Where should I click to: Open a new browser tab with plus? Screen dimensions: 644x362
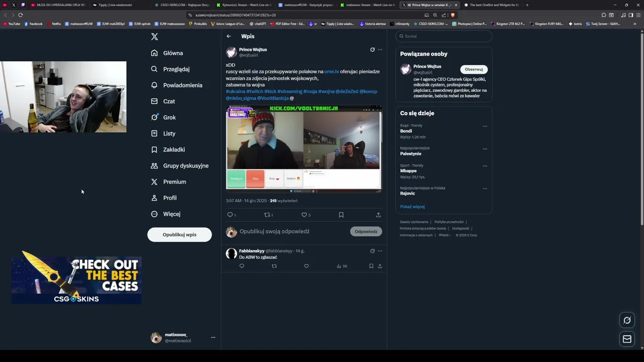coord(527,5)
